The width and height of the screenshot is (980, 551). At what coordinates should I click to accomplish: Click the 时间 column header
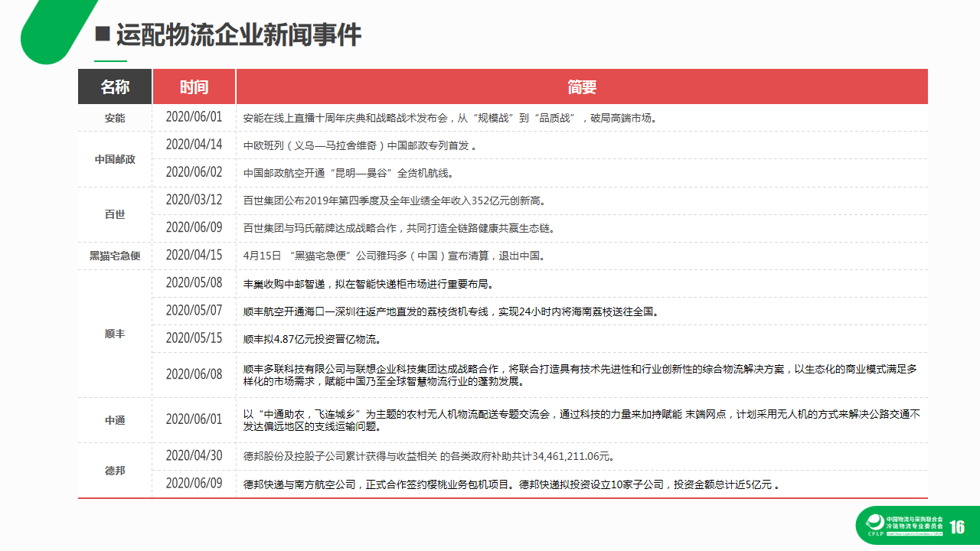(x=194, y=87)
